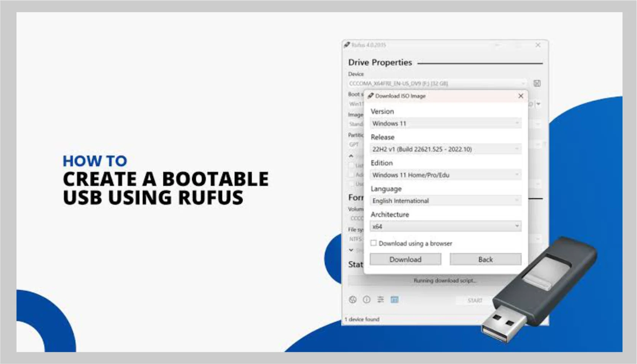
Task: Click the Edition label
Action: point(382,163)
